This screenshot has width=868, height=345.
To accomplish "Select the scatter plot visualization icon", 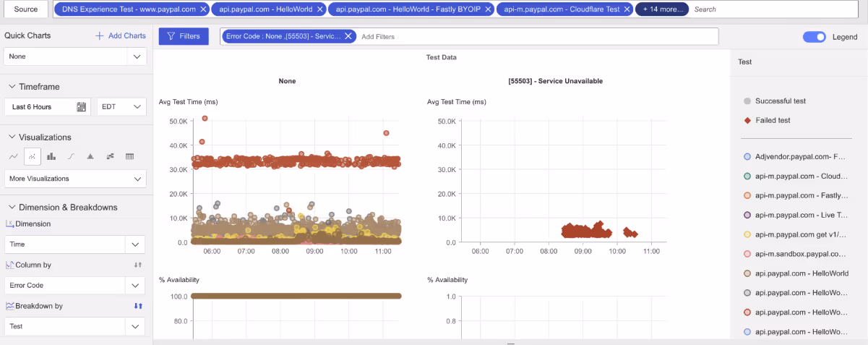I will (x=32, y=156).
